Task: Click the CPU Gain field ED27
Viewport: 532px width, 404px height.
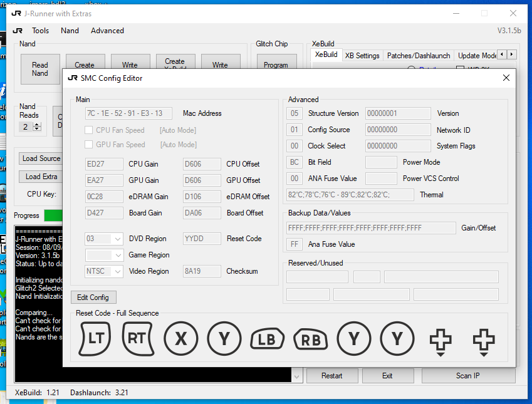Action: pos(104,164)
